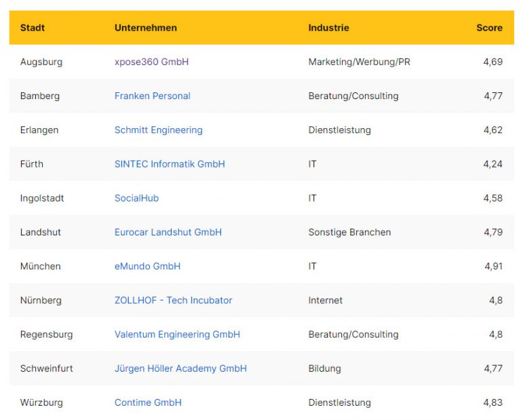Select the Industrie column header
Screen dimensions: 521x420
(328, 28)
